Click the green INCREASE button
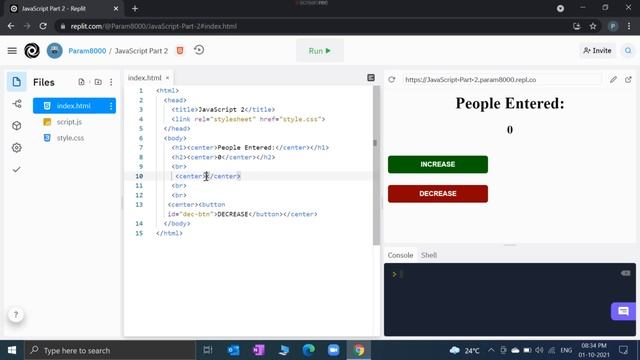640x360 pixels. coord(438,164)
